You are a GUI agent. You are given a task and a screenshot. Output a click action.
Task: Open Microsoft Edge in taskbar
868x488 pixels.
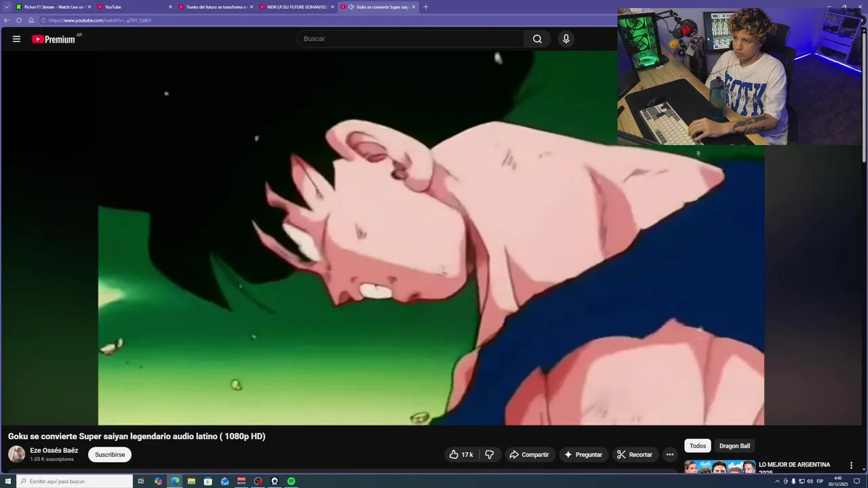(175, 481)
